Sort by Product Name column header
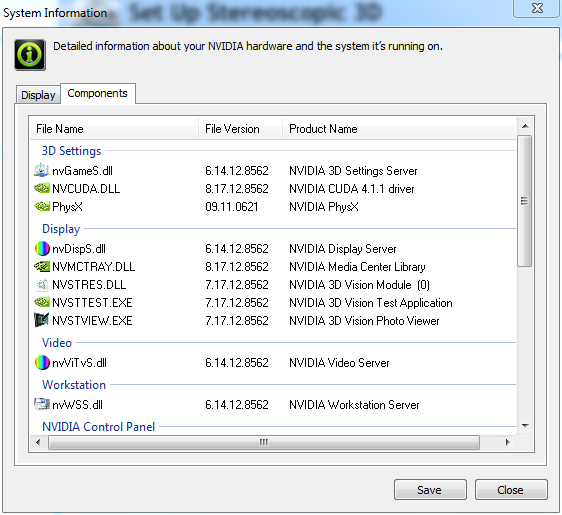The width and height of the screenshot is (562, 515). 399,129
